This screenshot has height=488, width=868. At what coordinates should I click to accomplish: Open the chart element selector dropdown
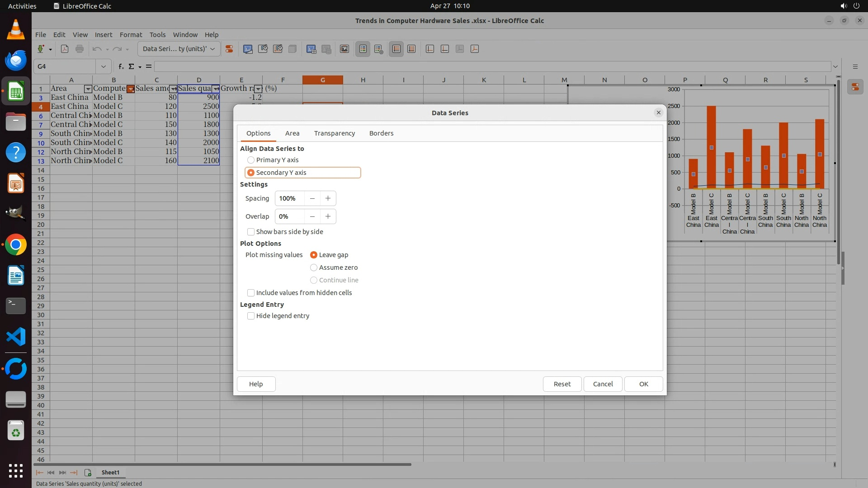click(x=212, y=49)
